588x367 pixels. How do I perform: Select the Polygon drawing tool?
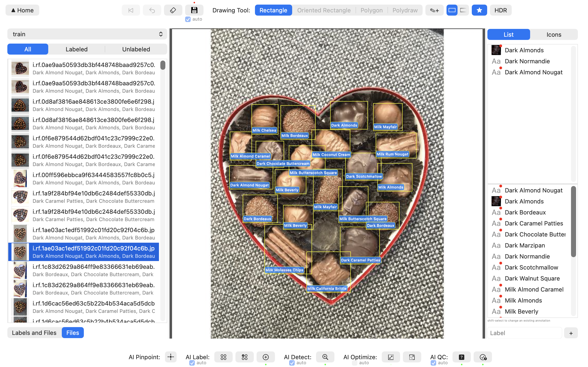(371, 10)
